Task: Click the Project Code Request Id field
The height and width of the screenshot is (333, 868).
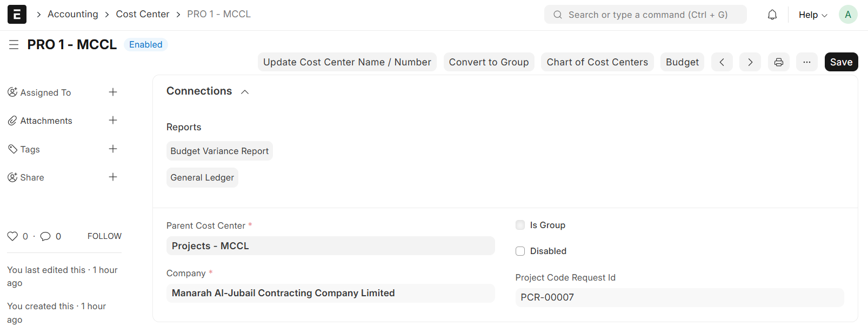Action: pos(679,297)
